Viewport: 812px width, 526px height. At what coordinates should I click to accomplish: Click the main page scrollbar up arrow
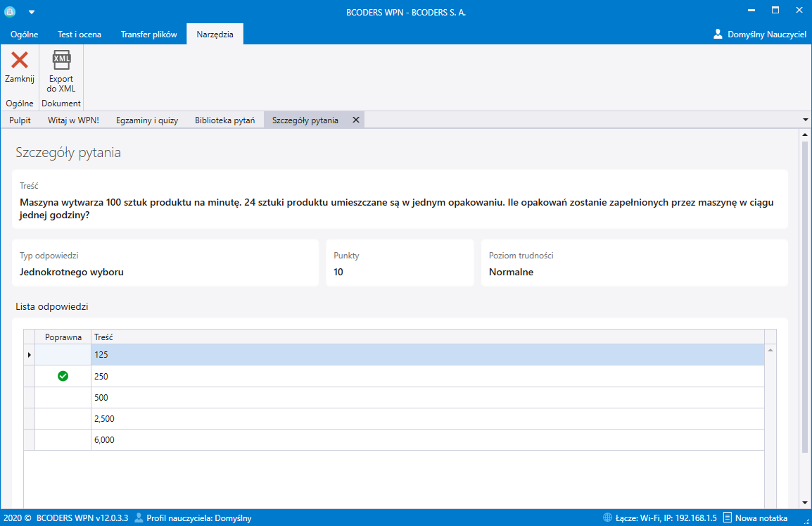point(805,134)
